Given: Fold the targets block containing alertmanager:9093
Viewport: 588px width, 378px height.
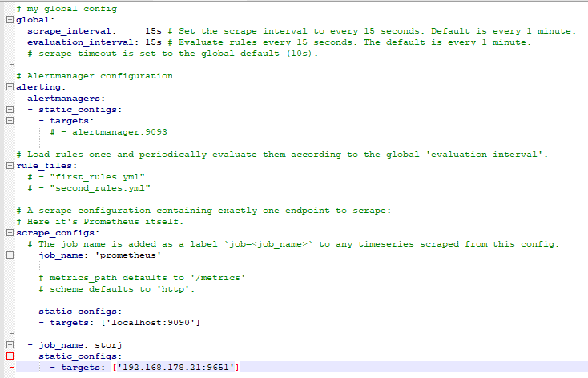Looking at the screenshot, I should point(10,121).
